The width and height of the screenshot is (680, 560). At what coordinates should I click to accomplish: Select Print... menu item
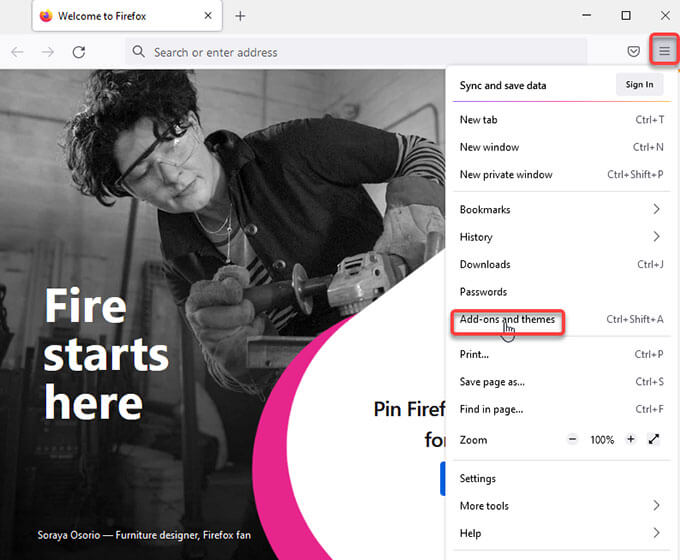pyautogui.click(x=561, y=354)
